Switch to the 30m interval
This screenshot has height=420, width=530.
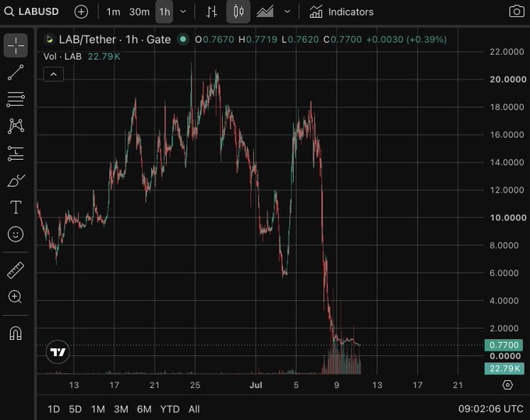[x=140, y=12]
